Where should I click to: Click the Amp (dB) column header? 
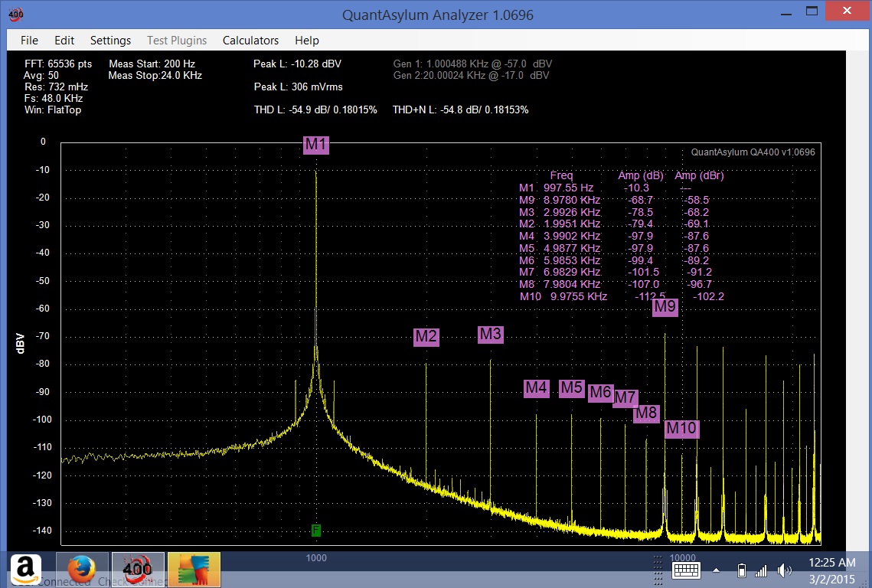click(642, 176)
